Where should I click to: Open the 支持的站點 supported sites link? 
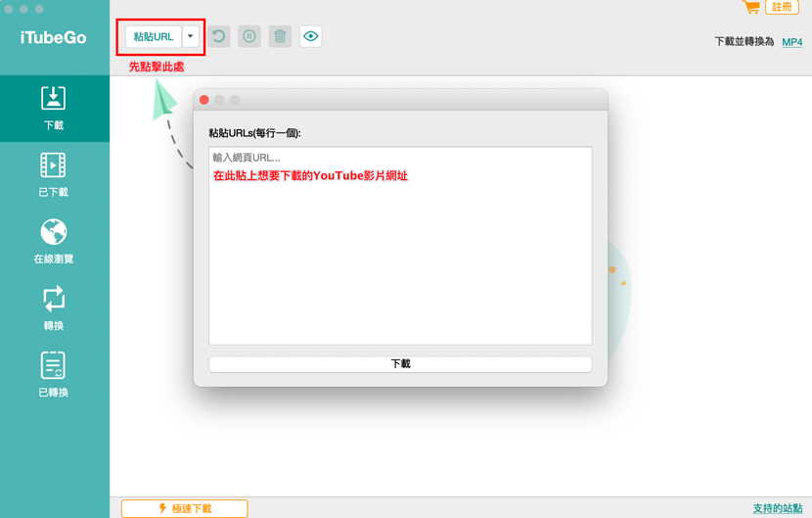tap(777, 508)
